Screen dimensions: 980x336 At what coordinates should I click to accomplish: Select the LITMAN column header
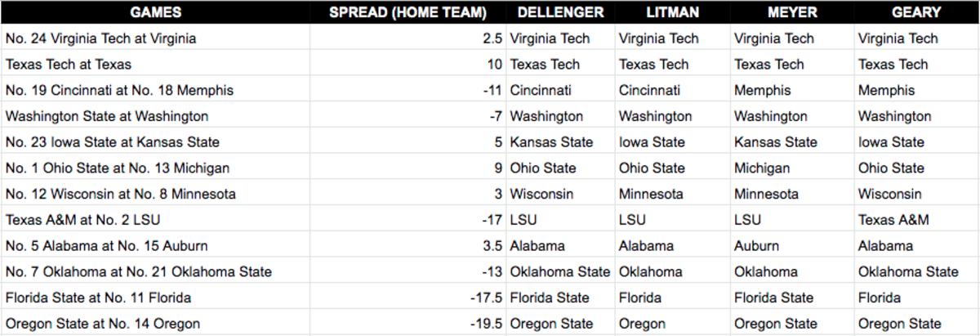[671, 12]
